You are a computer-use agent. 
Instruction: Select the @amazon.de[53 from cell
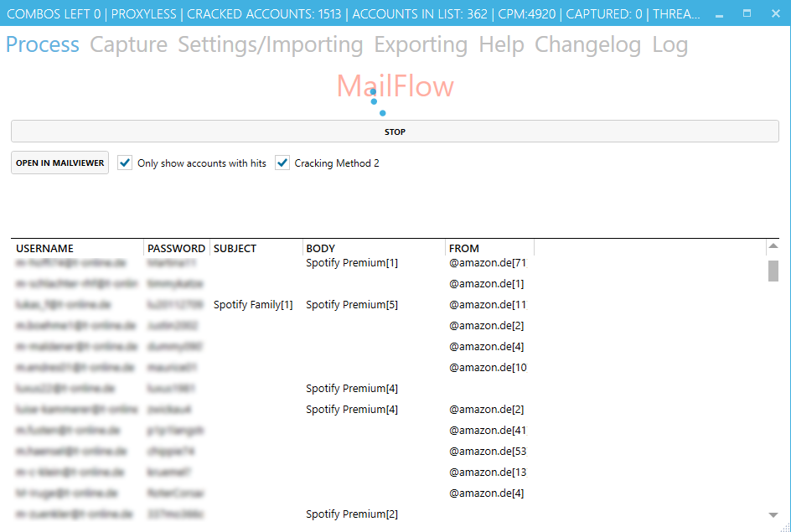pyautogui.click(x=488, y=452)
